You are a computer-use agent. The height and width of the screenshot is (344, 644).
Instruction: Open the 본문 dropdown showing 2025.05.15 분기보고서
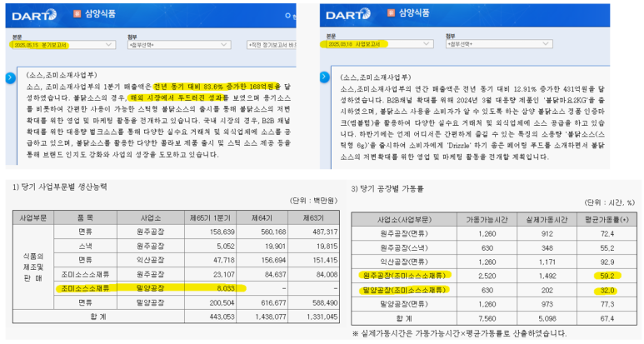coord(62,45)
